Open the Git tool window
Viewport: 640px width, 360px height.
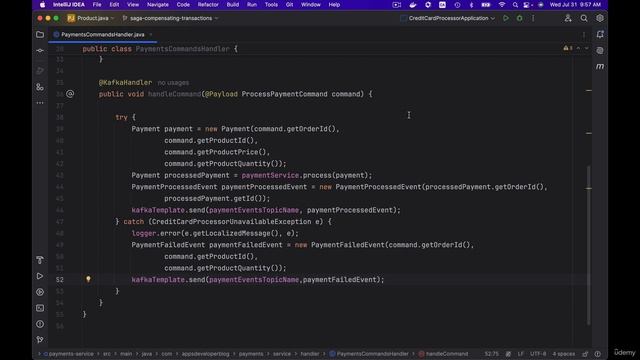(x=40, y=340)
